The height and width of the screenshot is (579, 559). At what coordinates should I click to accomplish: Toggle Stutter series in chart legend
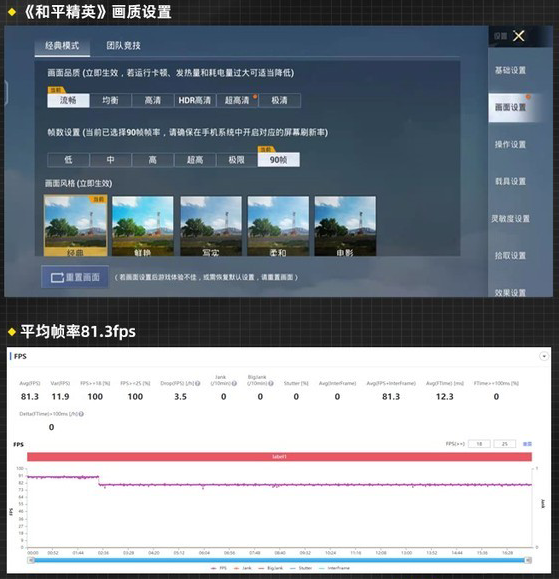(x=301, y=568)
